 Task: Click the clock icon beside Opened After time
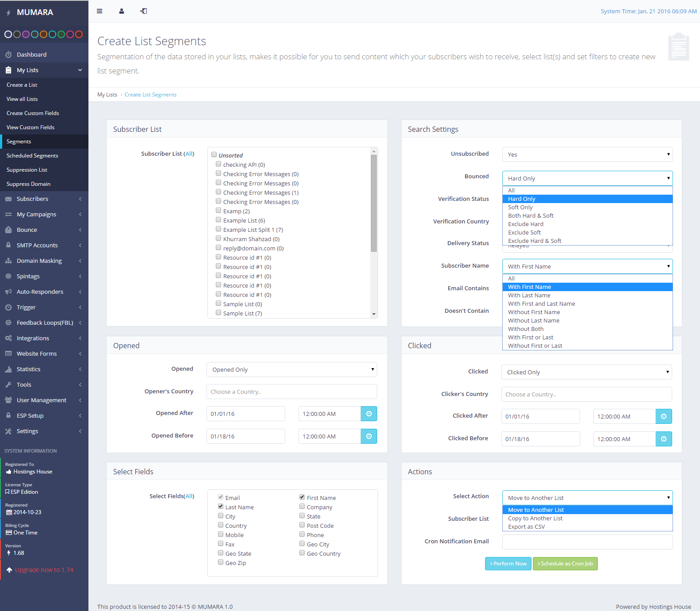pyautogui.click(x=369, y=414)
